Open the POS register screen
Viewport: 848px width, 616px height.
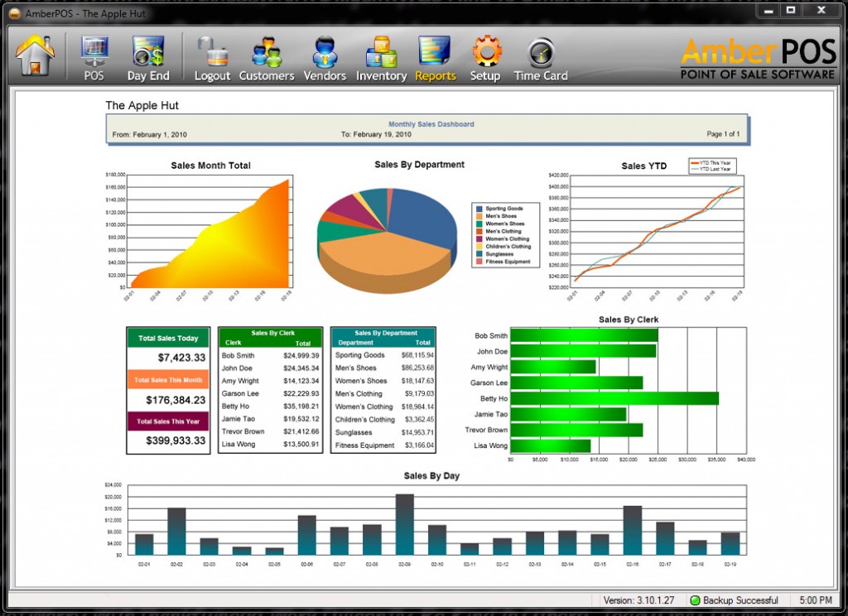94,57
